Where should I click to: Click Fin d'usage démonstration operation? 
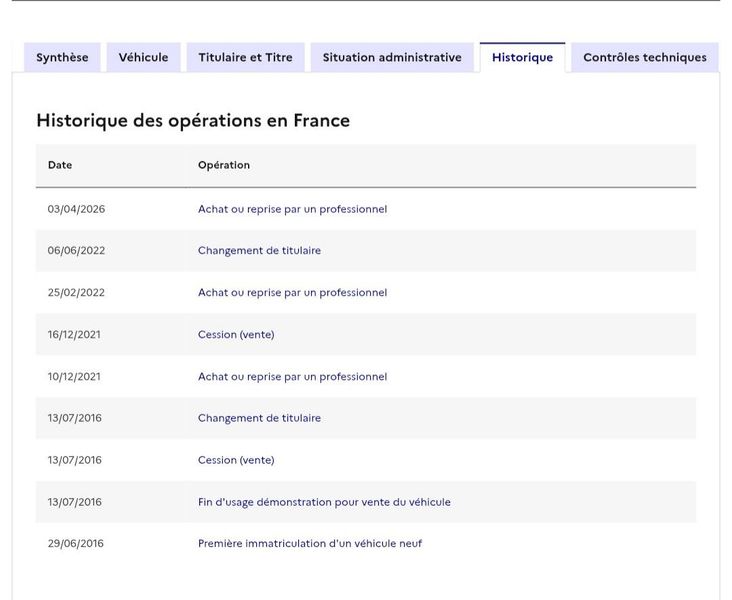324,502
